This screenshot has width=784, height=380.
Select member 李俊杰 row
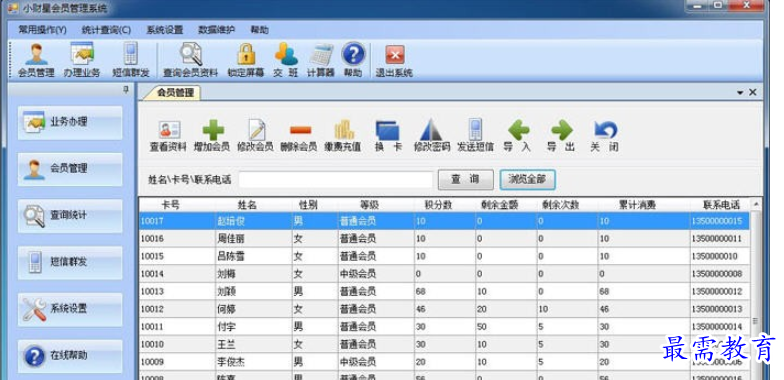pyautogui.click(x=444, y=362)
